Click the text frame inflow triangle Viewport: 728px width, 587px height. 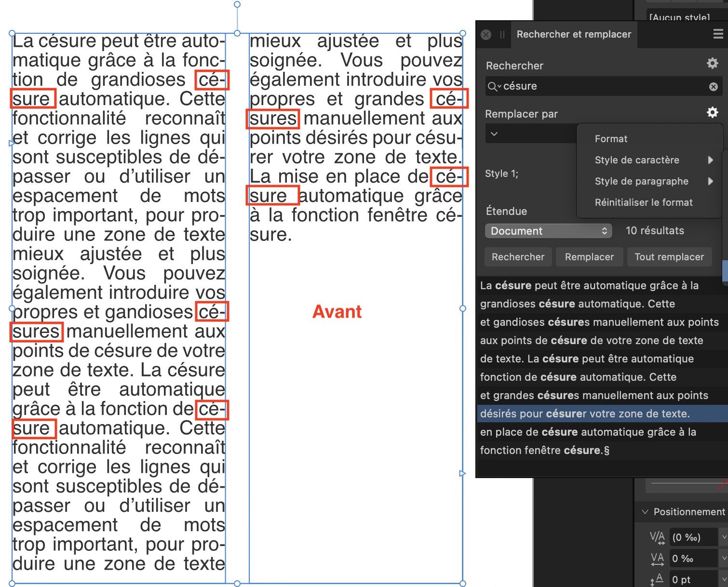click(12, 143)
